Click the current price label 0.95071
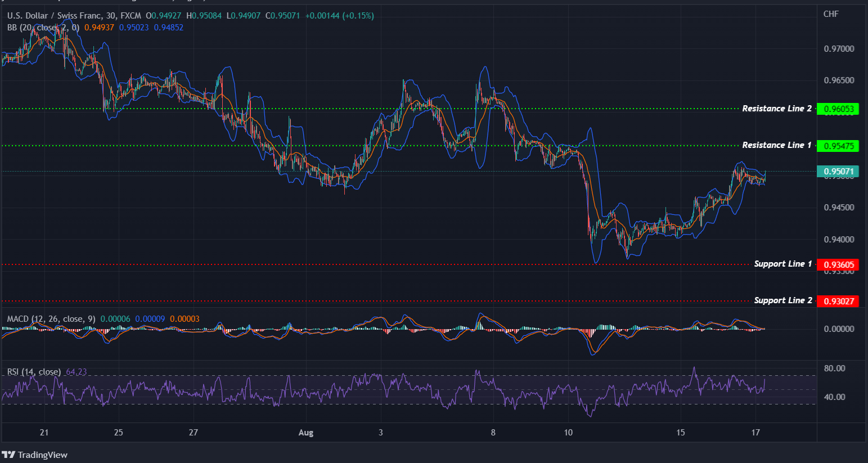This screenshot has width=868, height=463. click(x=838, y=172)
